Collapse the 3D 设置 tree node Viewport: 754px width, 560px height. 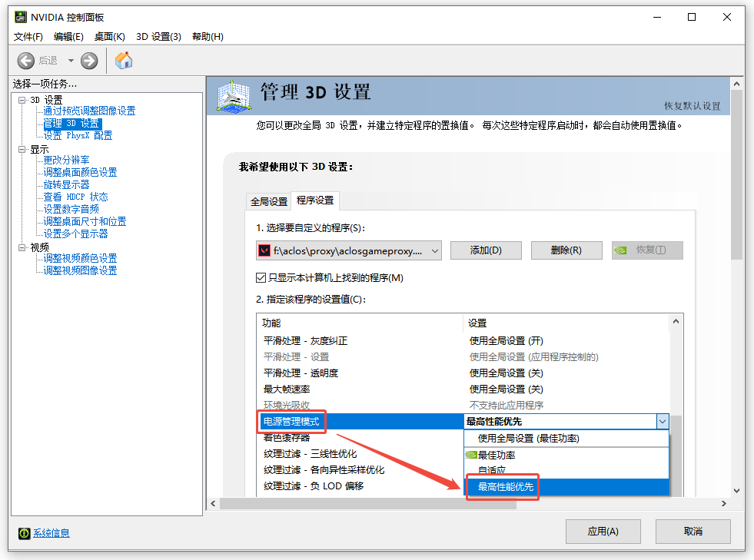point(22,100)
